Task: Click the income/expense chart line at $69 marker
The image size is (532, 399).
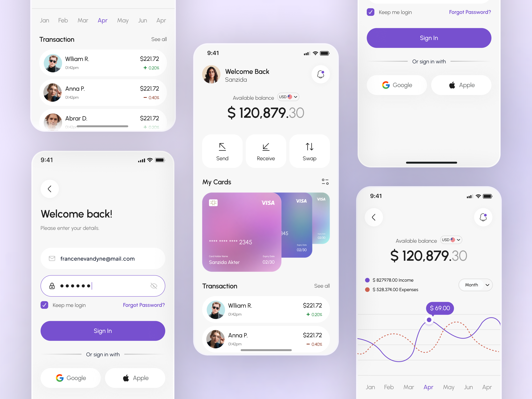Action: point(429,319)
